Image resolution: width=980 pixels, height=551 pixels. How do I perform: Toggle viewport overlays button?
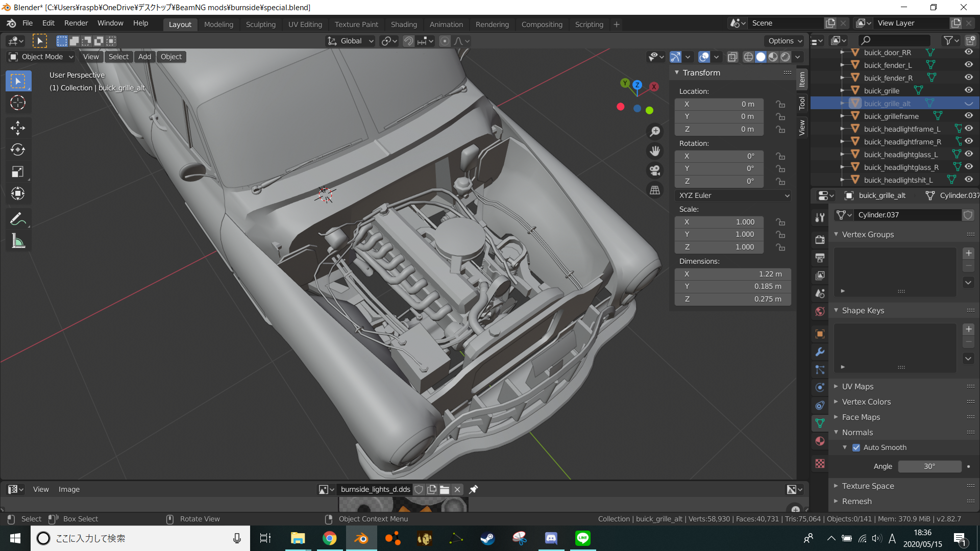(704, 57)
